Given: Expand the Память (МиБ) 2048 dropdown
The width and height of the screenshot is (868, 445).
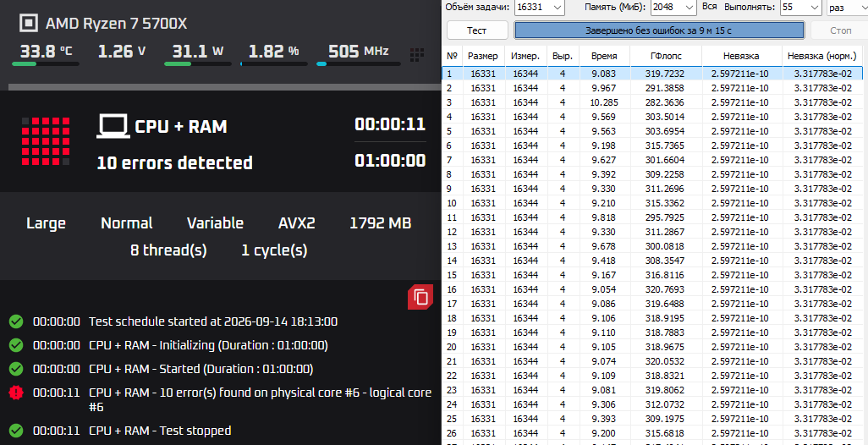Looking at the screenshot, I should click(673, 8).
